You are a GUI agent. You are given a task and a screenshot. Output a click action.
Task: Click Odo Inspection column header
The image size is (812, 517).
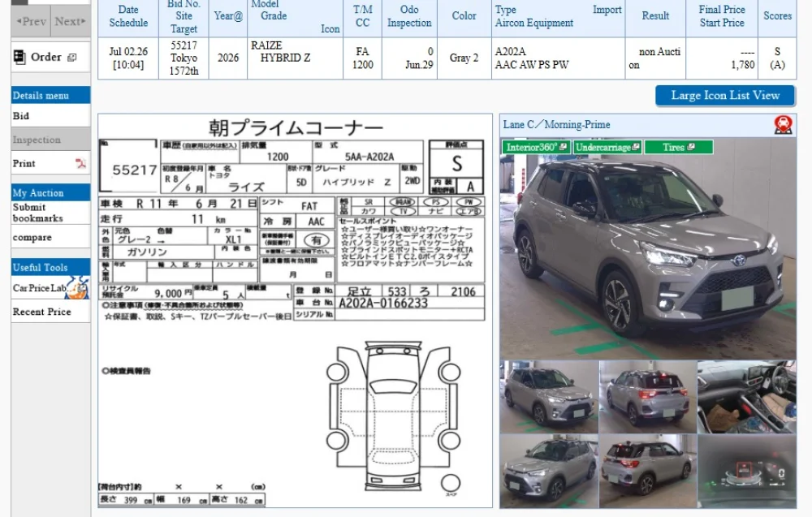pos(409,16)
